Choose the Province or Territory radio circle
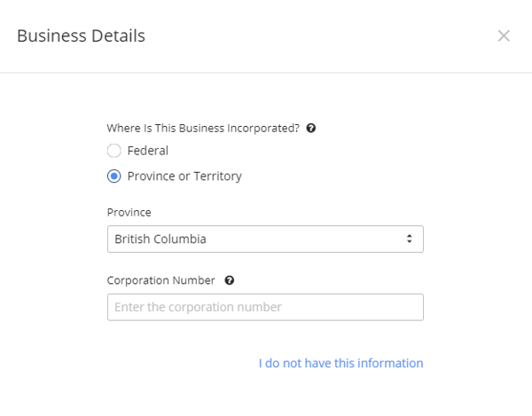The height and width of the screenshot is (416, 532). tap(114, 177)
